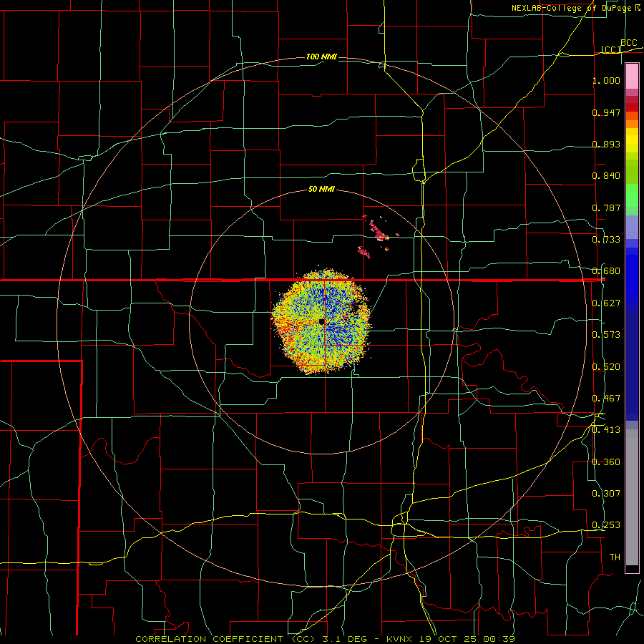Select the 1.000 value on the color scale

606,80
